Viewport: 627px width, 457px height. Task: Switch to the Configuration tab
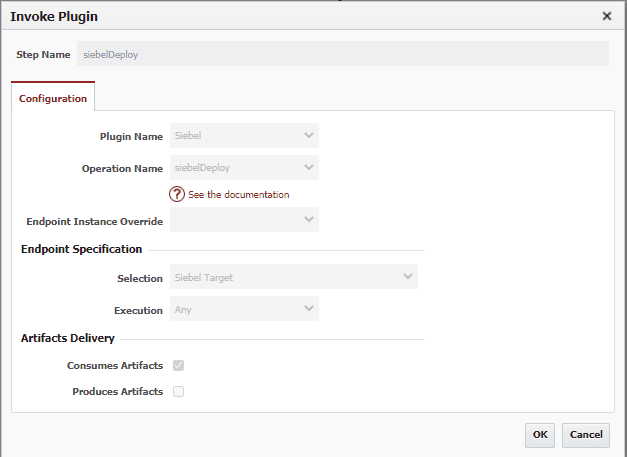click(x=53, y=98)
